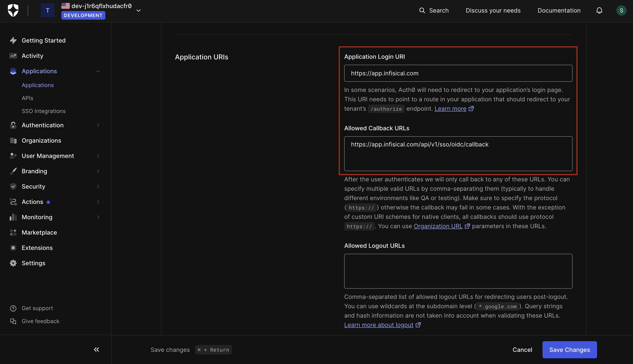Open the notifications bell

599,10
